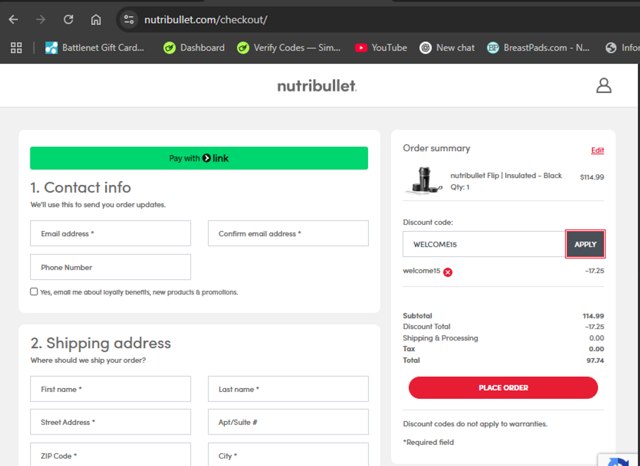Click the Discount Total value
Viewport: 640px width, 466px height.
[x=594, y=327]
